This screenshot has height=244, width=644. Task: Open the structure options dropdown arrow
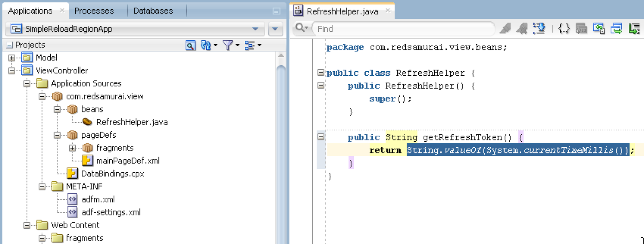tap(259, 45)
